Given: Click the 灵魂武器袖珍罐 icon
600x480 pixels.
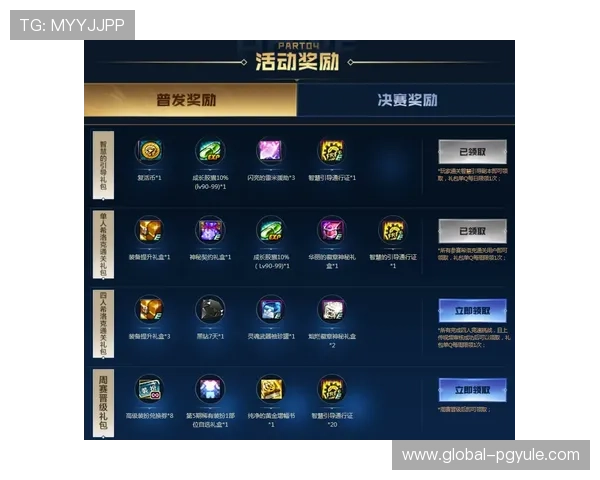Looking at the screenshot, I should click(x=271, y=309).
